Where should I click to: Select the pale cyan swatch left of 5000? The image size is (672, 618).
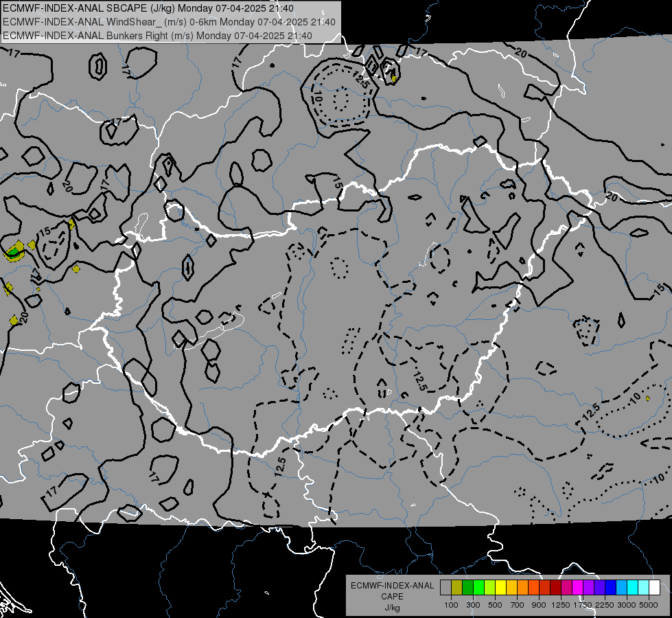pyautogui.click(x=644, y=588)
